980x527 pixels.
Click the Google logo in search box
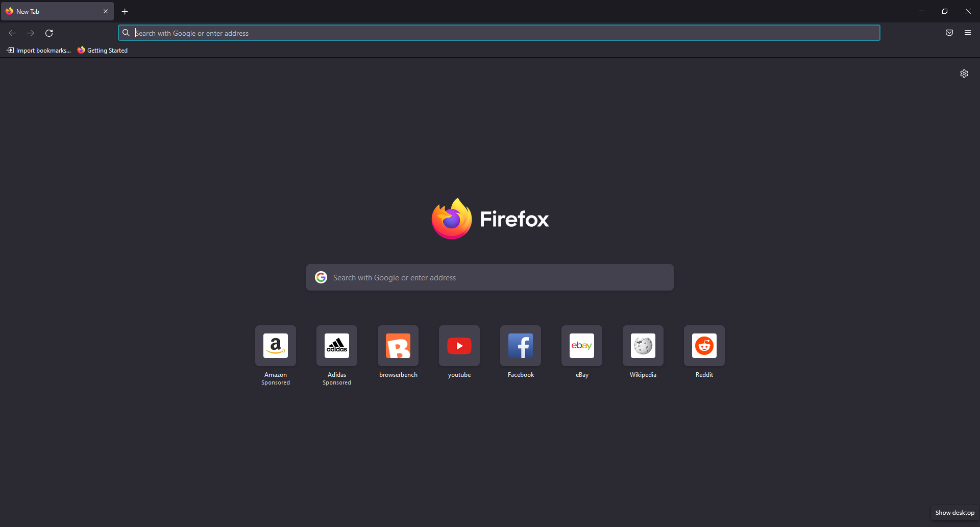tap(321, 277)
